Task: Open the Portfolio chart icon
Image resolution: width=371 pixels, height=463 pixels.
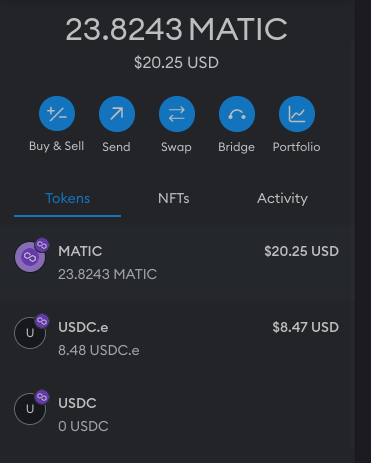Action: click(x=297, y=114)
